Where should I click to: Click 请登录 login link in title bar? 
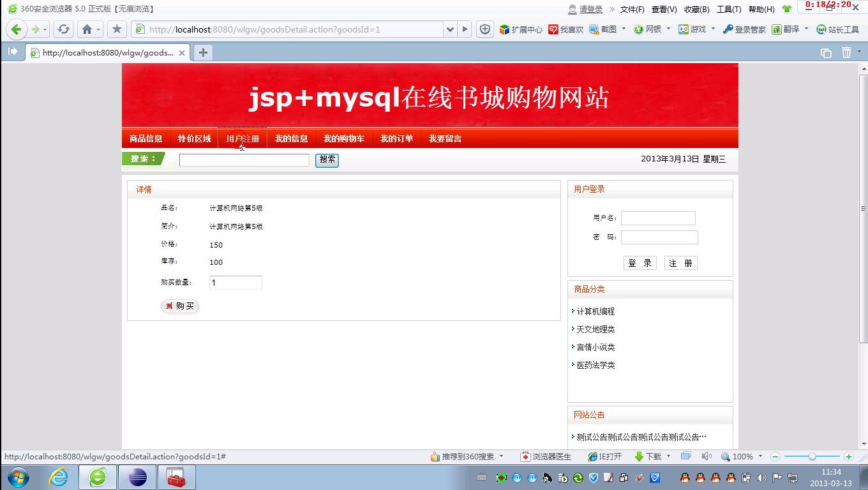click(591, 10)
